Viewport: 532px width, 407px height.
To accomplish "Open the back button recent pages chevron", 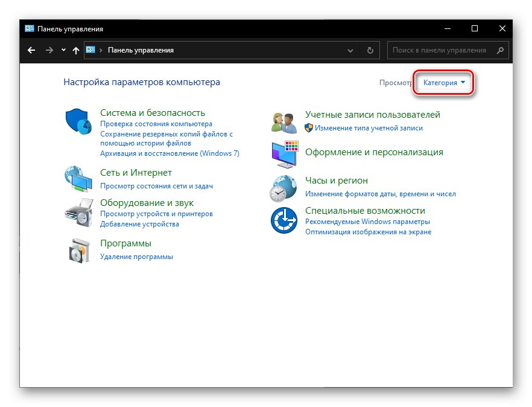I will tap(63, 50).
